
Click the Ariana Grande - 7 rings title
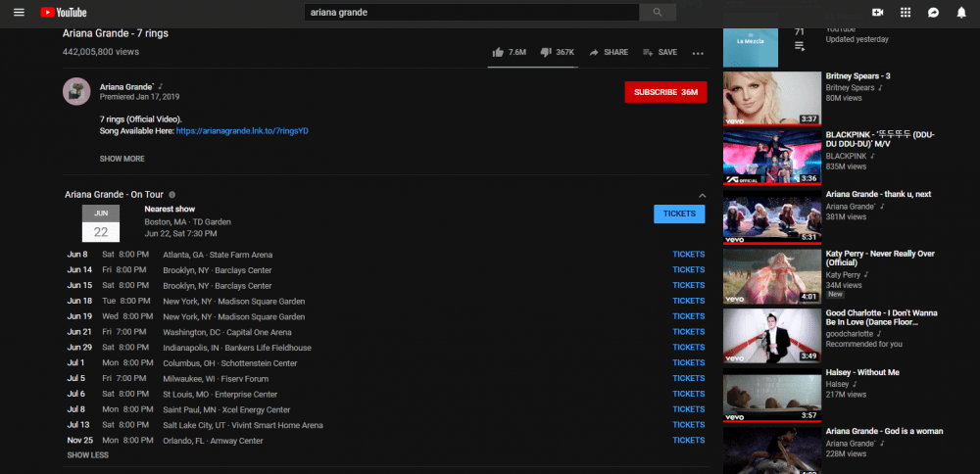pyautogui.click(x=115, y=33)
